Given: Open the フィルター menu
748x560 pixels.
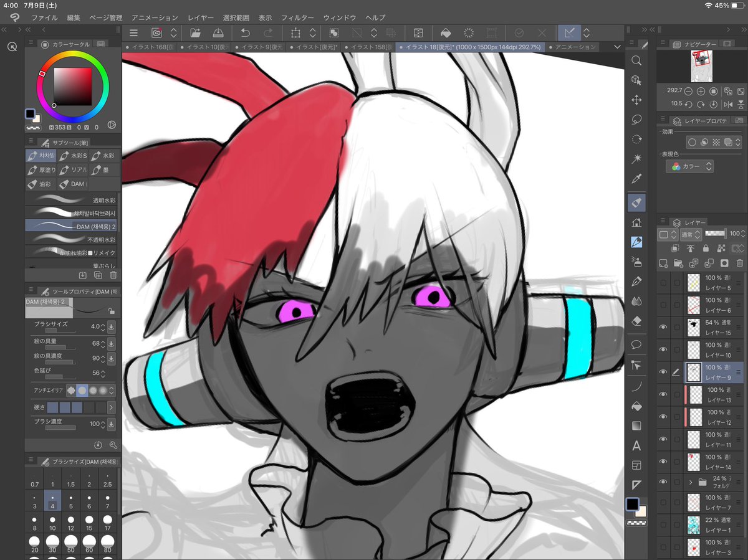Looking at the screenshot, I should 297,17.
